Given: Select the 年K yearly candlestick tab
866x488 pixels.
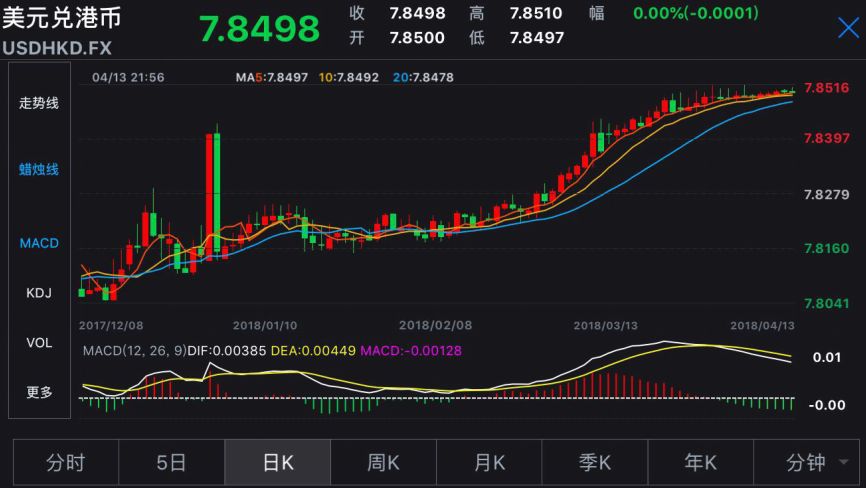Looking at the screenshot, I should pyautogui.click(x=700, y=462).
